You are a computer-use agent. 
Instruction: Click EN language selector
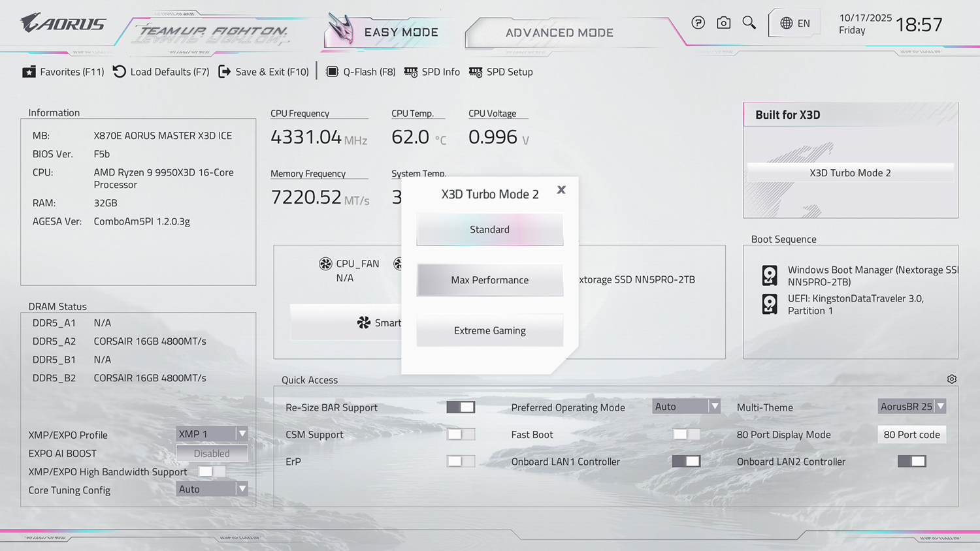click(x=794, y=24)
